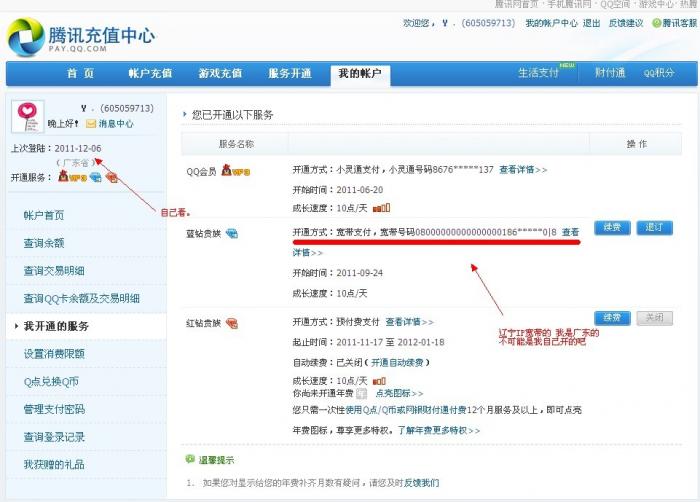Click the QQ会员 VIP icon in sidebar

(72, 177)
